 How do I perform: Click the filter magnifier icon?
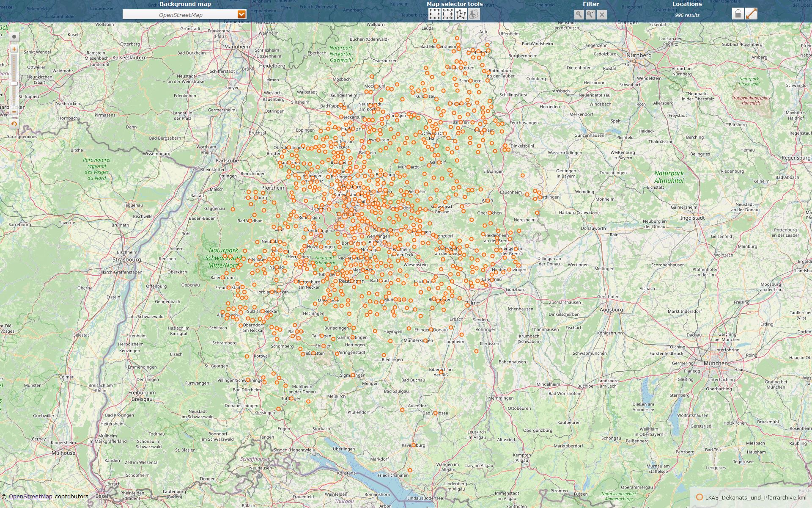579,14
